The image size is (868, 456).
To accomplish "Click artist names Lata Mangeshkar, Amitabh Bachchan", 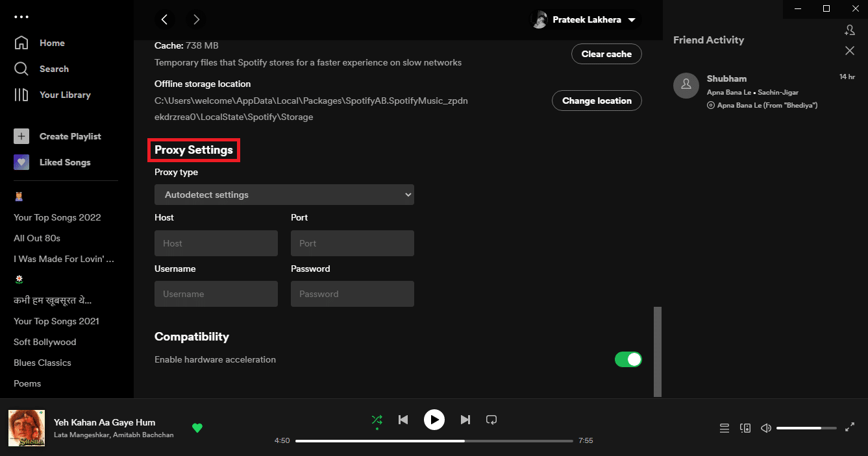I will tap(114, 435).
